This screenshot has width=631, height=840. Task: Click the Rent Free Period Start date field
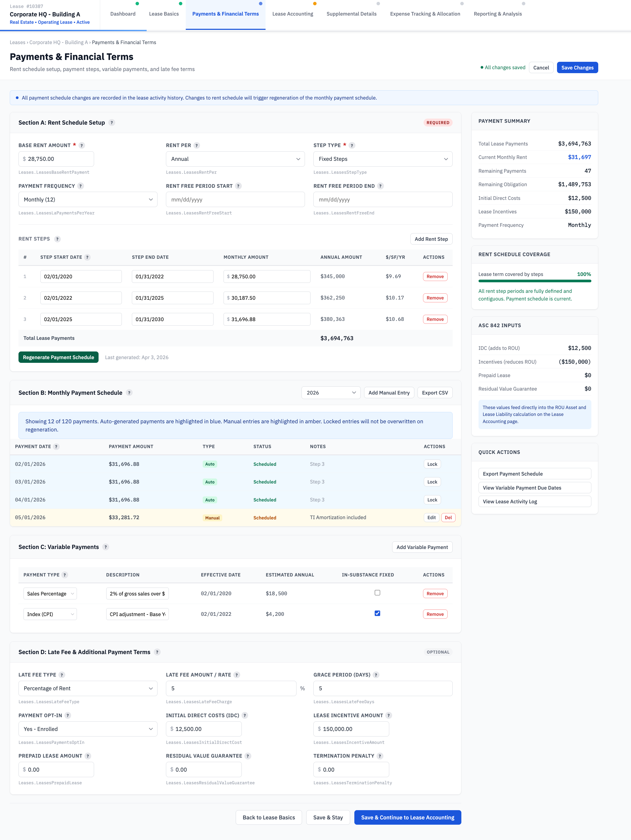[235, 199]
